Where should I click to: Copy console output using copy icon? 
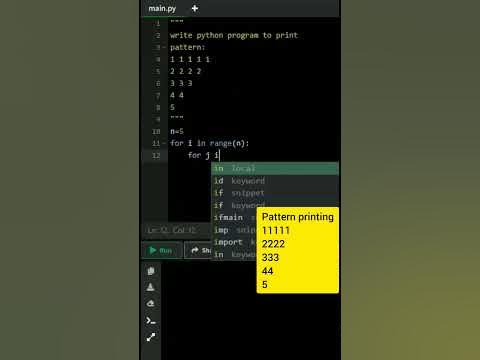[151, 271]
